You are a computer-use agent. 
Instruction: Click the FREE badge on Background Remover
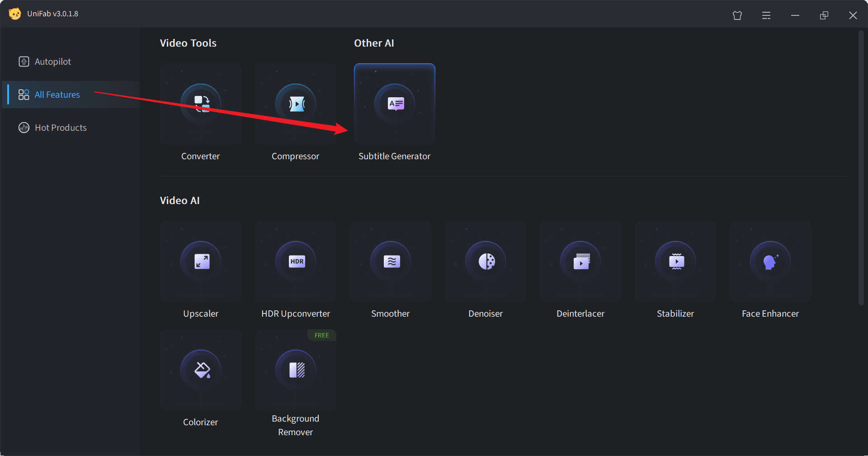322,335
